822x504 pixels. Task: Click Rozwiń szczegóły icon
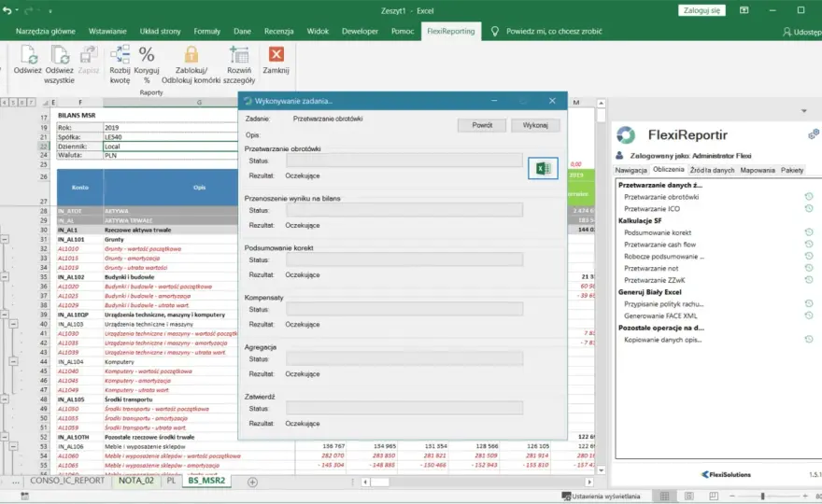(239, 54)
